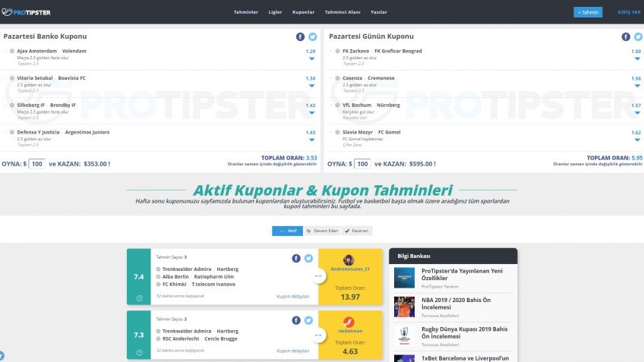Click sport icon beside FC Khimki

(x=158, y=284)
